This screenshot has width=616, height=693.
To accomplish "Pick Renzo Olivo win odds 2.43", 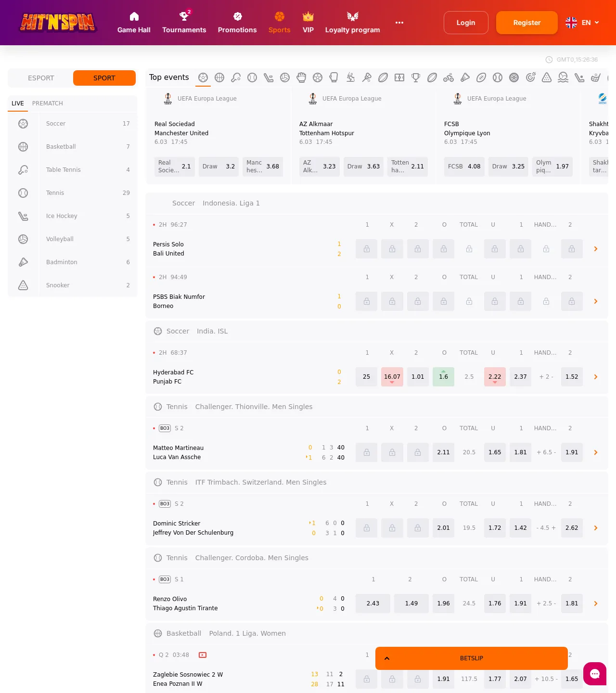I will pos(373,603).
